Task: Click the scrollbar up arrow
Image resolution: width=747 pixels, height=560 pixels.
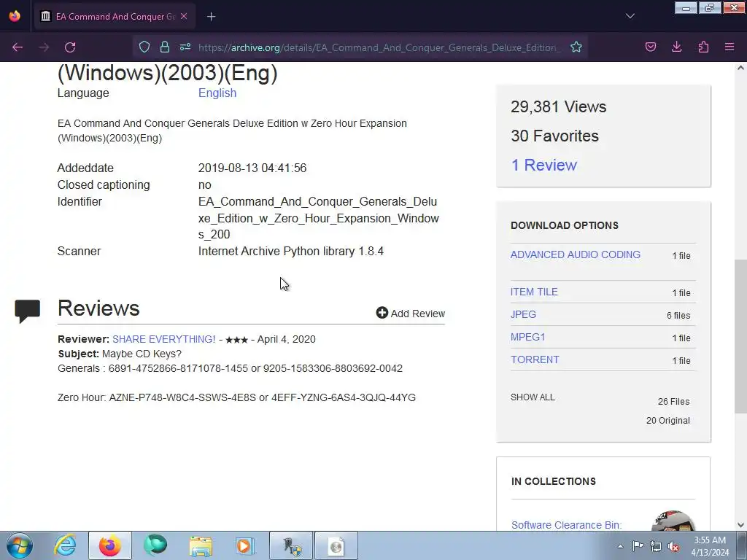Action: coord(740,68)
